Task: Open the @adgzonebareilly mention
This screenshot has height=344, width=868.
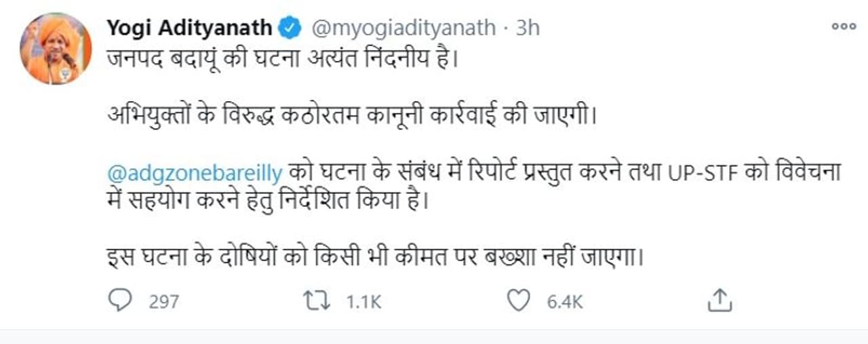Action: [x=195, y=173]
